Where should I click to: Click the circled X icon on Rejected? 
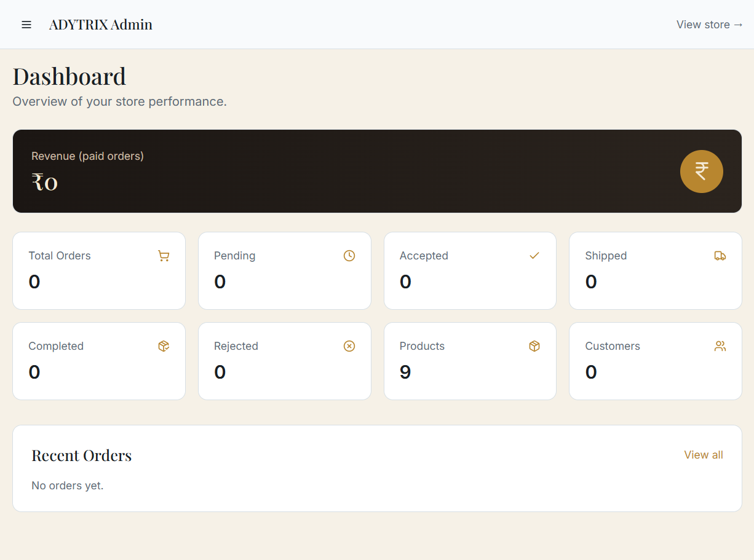(x=349, y=346)
